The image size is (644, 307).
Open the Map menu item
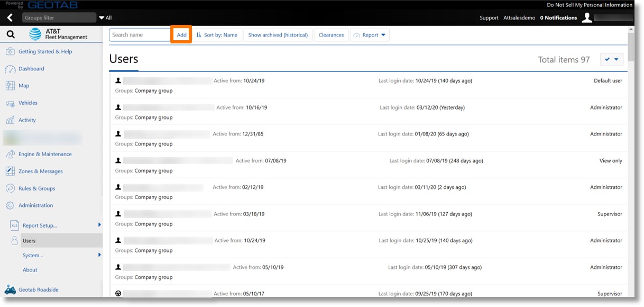coord(24,86)
